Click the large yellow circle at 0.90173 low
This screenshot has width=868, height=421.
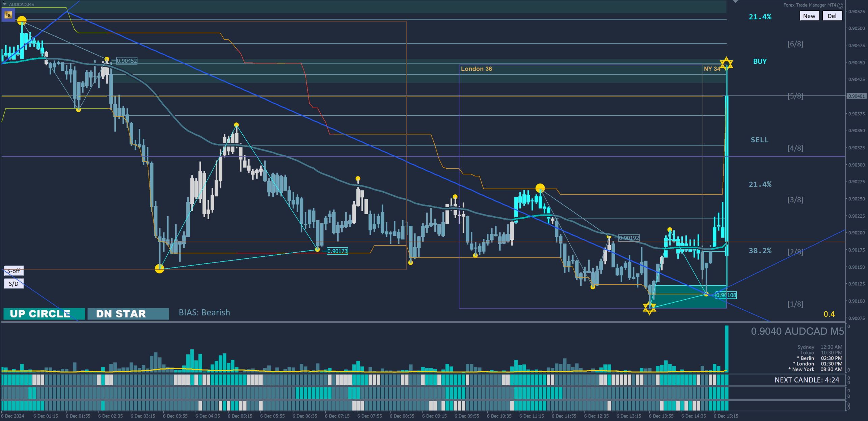[x=159, y=269]
